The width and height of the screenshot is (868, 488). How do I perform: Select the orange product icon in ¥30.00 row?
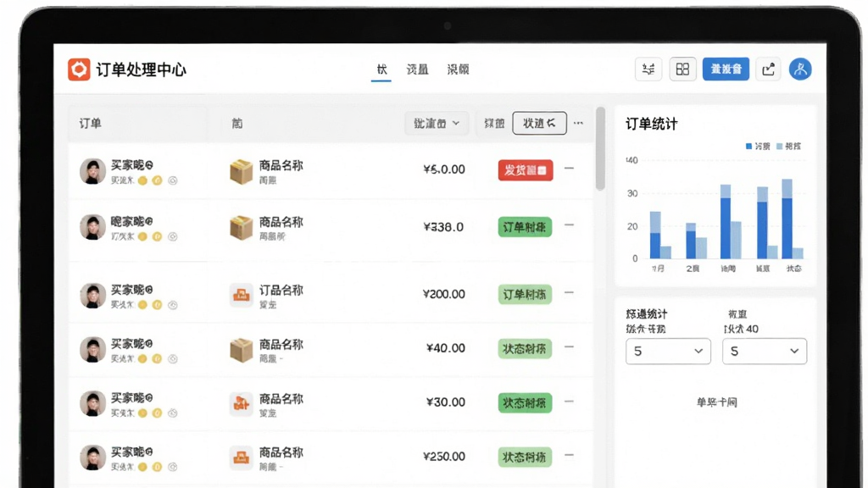tap(242, 403)
